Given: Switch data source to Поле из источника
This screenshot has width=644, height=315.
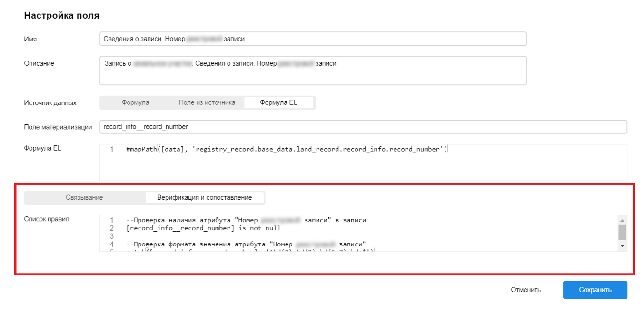Looking at the screenshot, I should pyautogui.click(x=207, y=102).
